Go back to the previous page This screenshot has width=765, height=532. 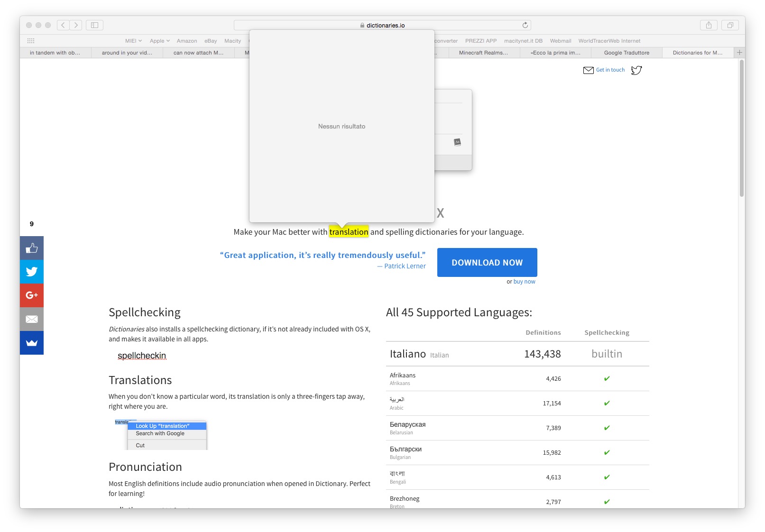[63, 25]
